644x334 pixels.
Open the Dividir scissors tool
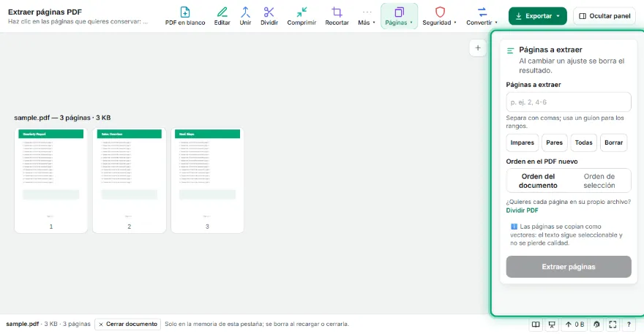click(x=269, y=16)
